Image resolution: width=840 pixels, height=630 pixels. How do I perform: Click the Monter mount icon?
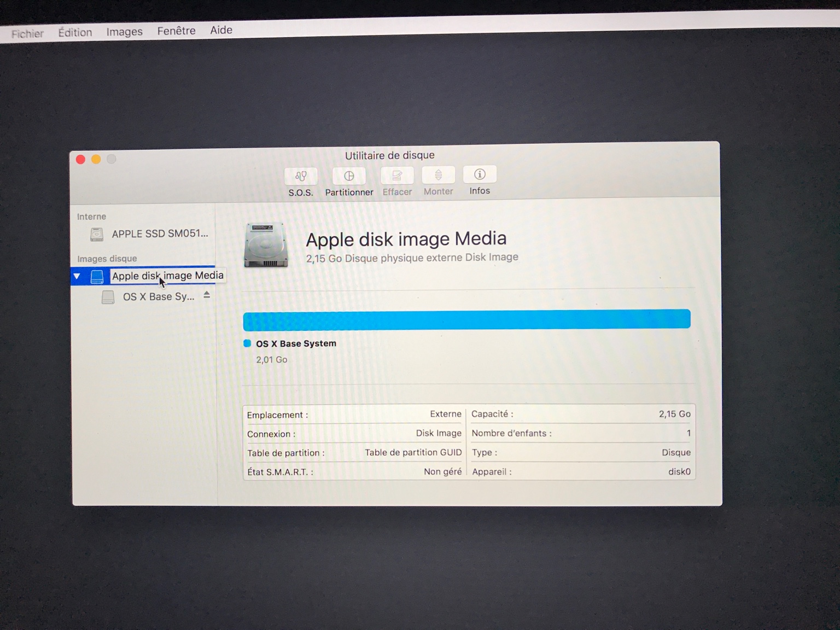click(438, 175)
